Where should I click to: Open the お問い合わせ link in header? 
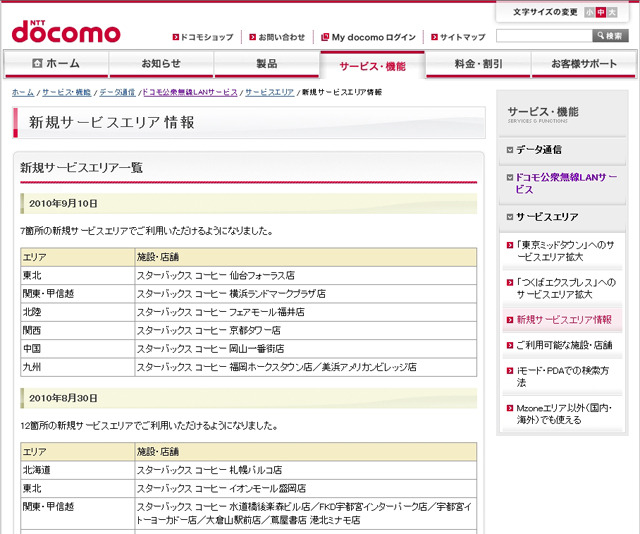coord(281,37)
